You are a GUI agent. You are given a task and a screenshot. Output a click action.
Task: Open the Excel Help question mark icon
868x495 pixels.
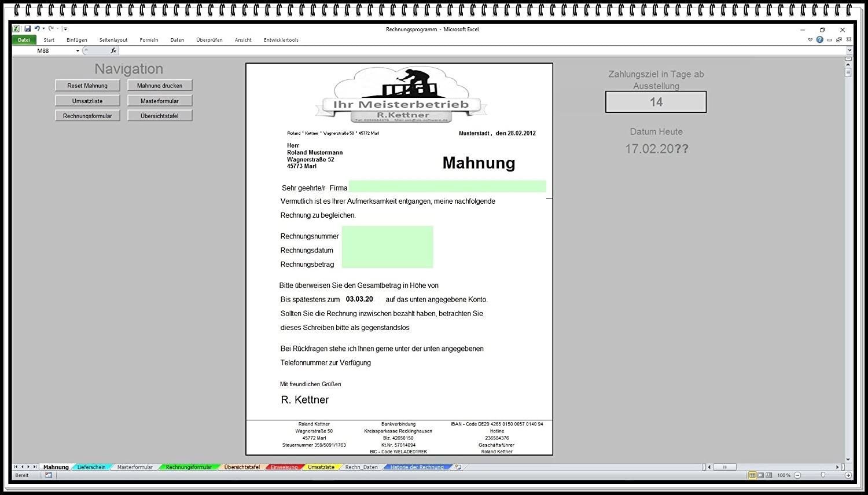point(819,40)
